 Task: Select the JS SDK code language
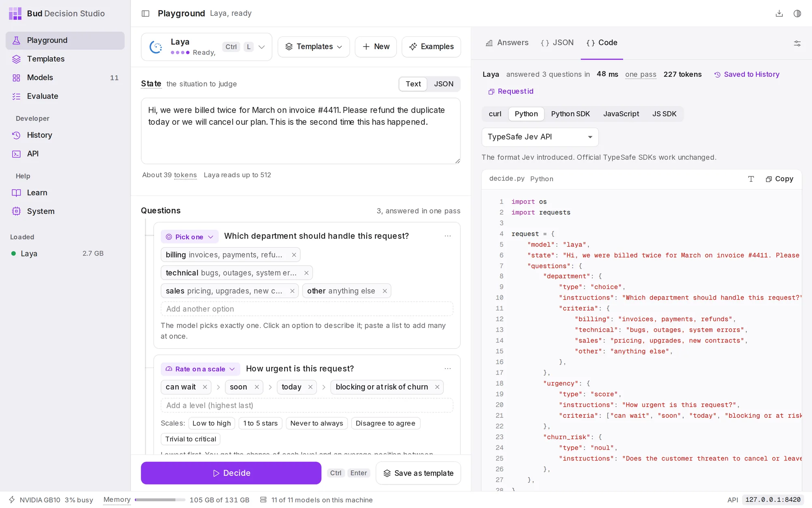tap(664, 114)
